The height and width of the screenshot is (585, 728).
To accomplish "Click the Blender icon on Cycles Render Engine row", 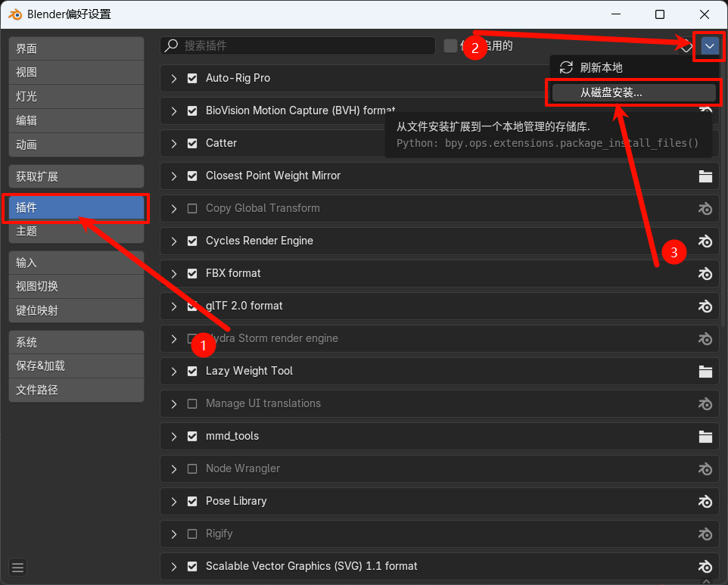I will click(x=705, y=241).
